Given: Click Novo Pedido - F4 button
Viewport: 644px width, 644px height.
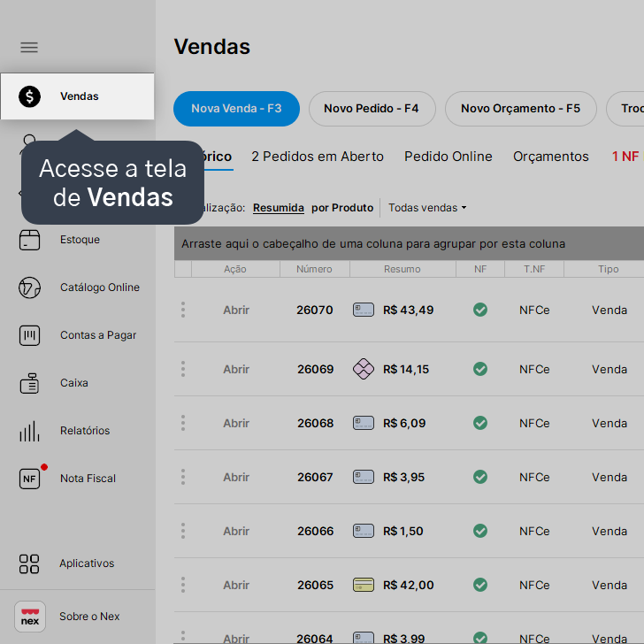Looking at the screenshot, I should (x=372, y=109).
